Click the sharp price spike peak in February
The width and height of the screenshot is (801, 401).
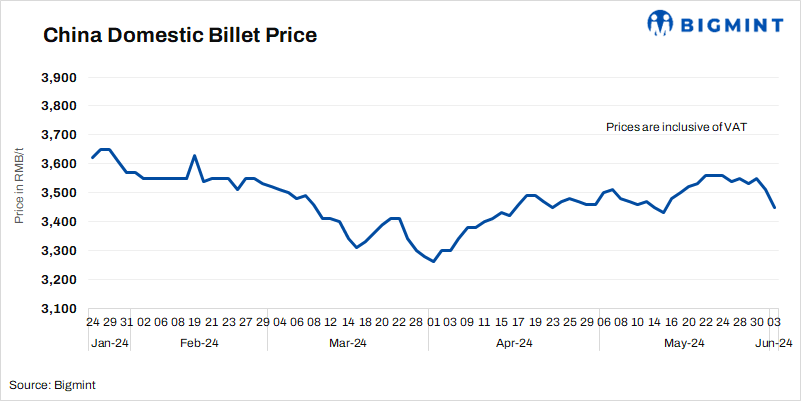click(194, 156)
